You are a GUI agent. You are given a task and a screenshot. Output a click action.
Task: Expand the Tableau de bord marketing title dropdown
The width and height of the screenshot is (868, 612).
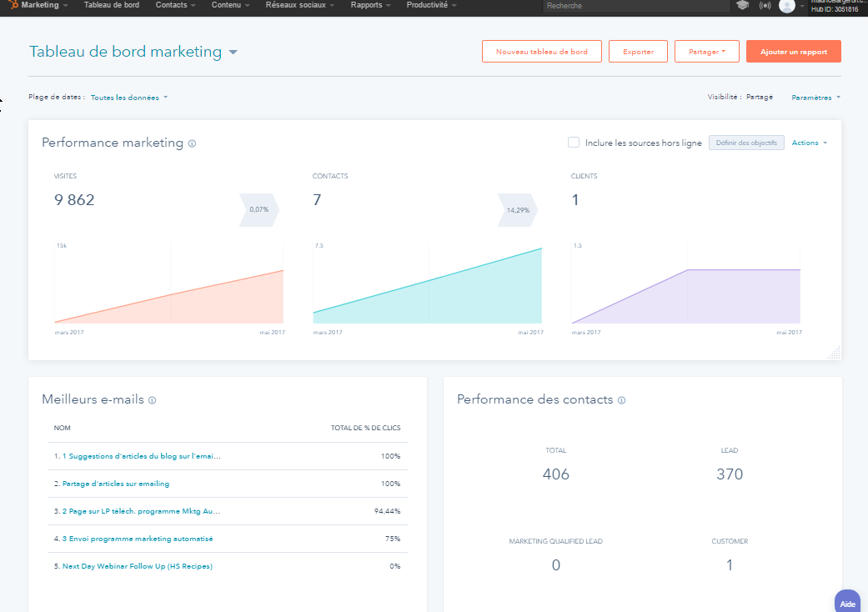coord(233,52)
